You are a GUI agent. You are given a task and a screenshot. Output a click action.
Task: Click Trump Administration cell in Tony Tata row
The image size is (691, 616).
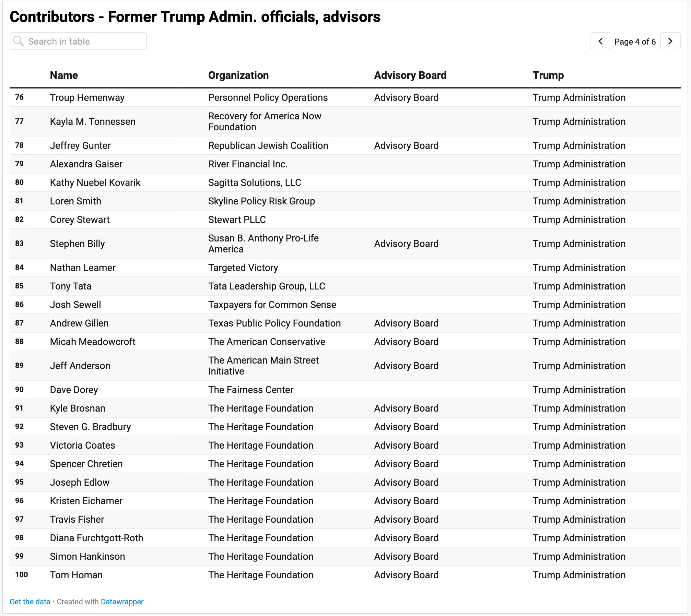(x=579, y=286)
